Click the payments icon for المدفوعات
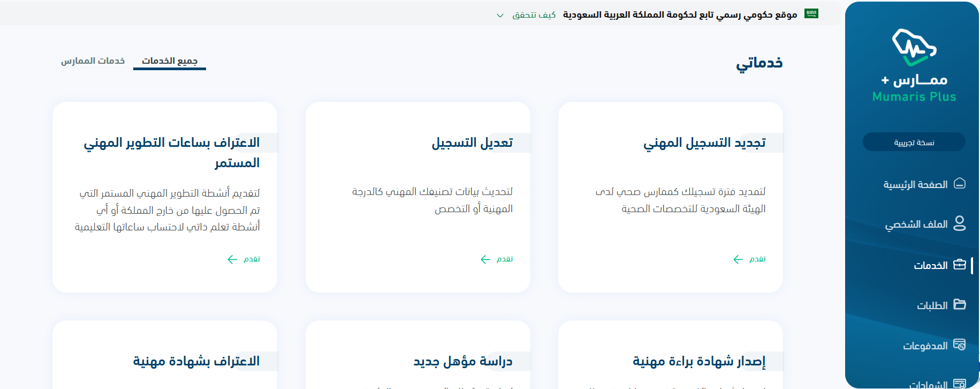The width and height of the screenshot is (980, 389). tap(960, 345)
